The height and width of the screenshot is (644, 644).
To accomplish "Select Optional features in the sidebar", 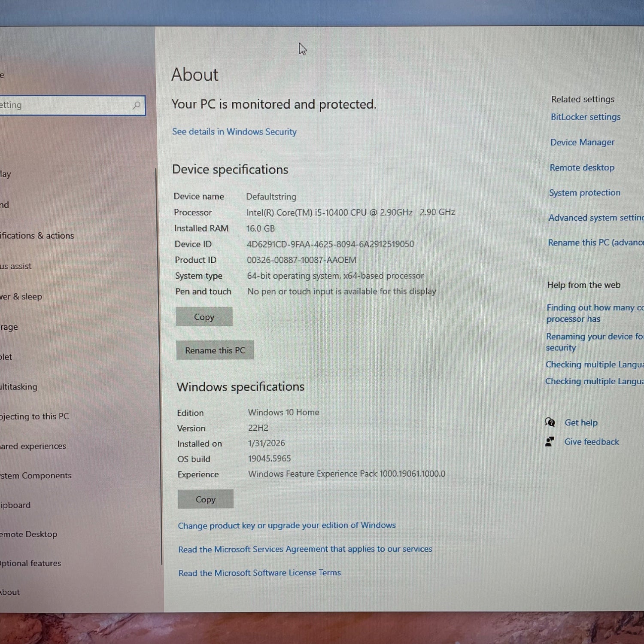I will click(30, 563).
